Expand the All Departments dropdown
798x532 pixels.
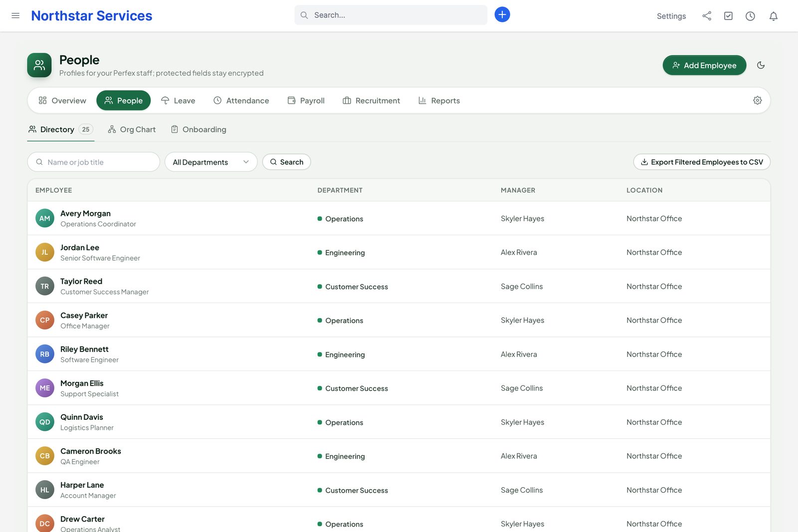pyautogui.click(x=211, y=162)
